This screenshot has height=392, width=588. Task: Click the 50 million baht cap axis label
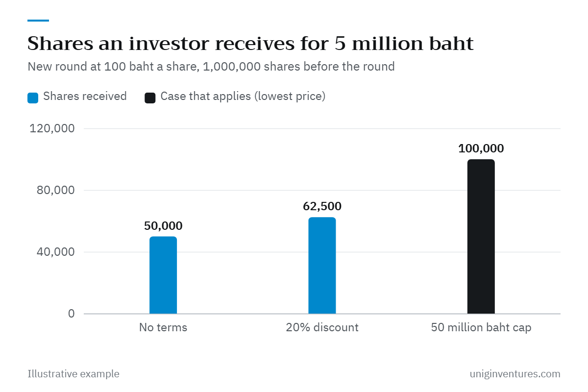tap(481, 327)
